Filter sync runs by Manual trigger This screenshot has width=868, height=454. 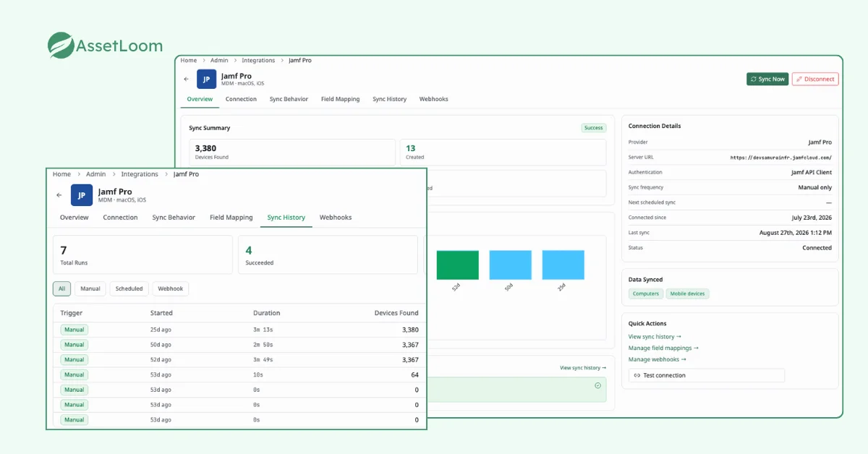pyautogui.click(x=90, y=288)
